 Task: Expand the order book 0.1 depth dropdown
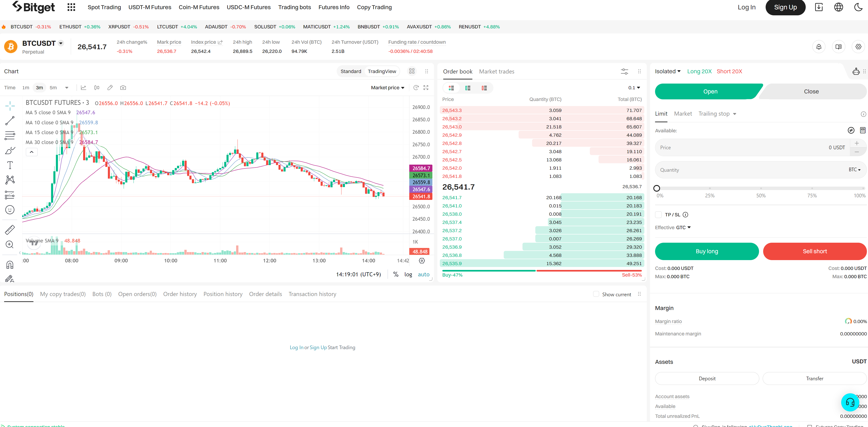(634, 87)
